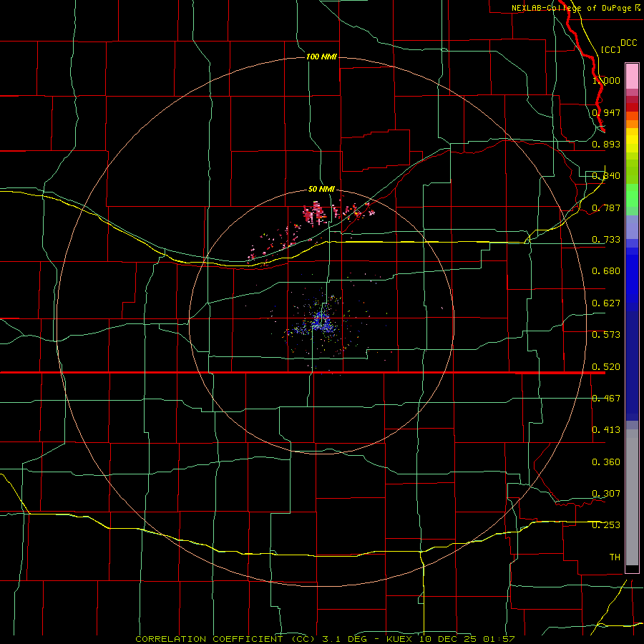Click the 50 NMI range ring label
This screenshot has width=644, height=644.
[x=321, y=190]
